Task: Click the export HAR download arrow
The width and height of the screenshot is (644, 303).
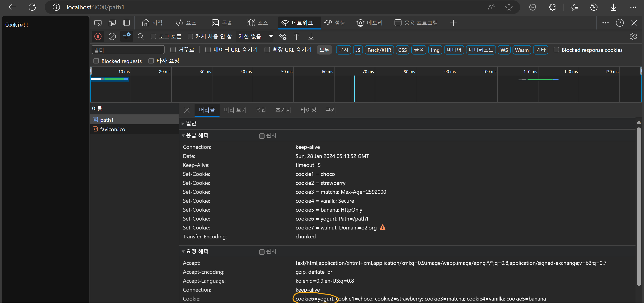Action: (311, 36)
